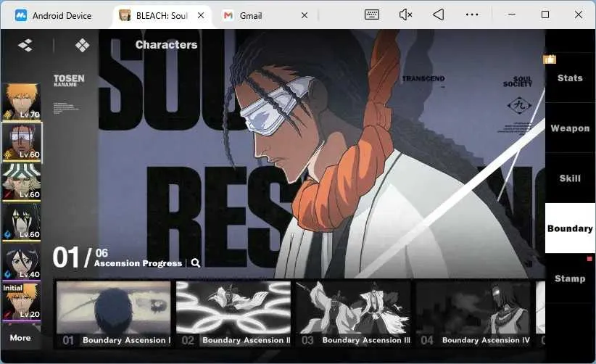Open the ascension progress magnifier icon
This screenshot has width=596, height=364.
pyautogui.click(x=196, y=262)
